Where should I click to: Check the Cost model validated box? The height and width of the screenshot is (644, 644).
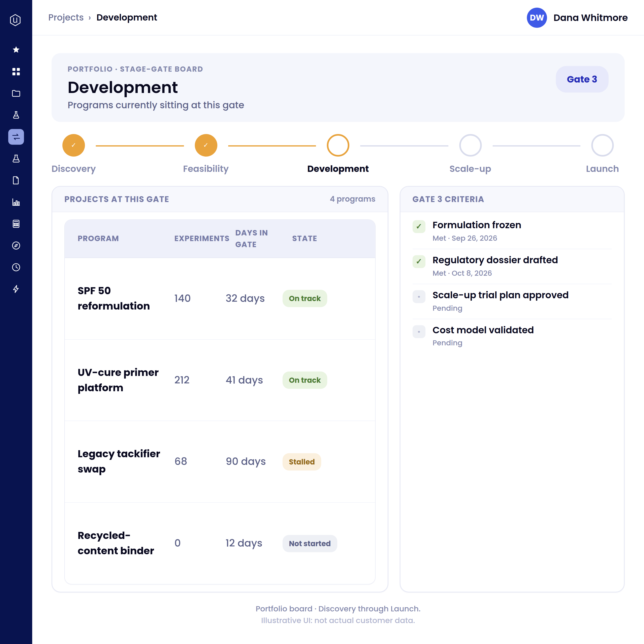pos(419,332)
